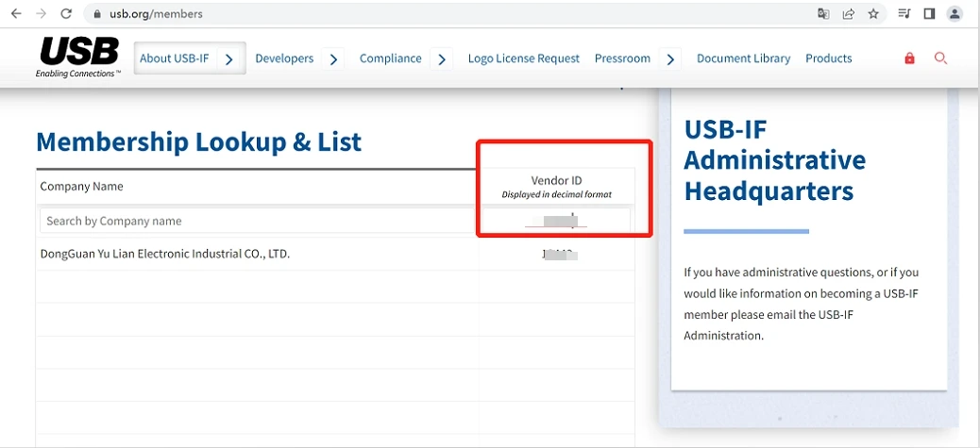
Task: Open the translate page icon
Action: (x=824, y=14)
